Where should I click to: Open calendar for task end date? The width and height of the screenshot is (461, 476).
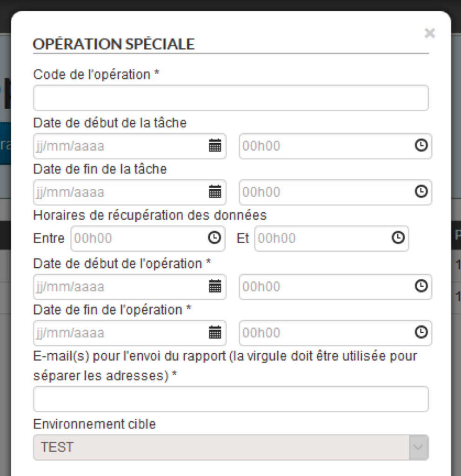pyautogui.click(x=214, y=192)
